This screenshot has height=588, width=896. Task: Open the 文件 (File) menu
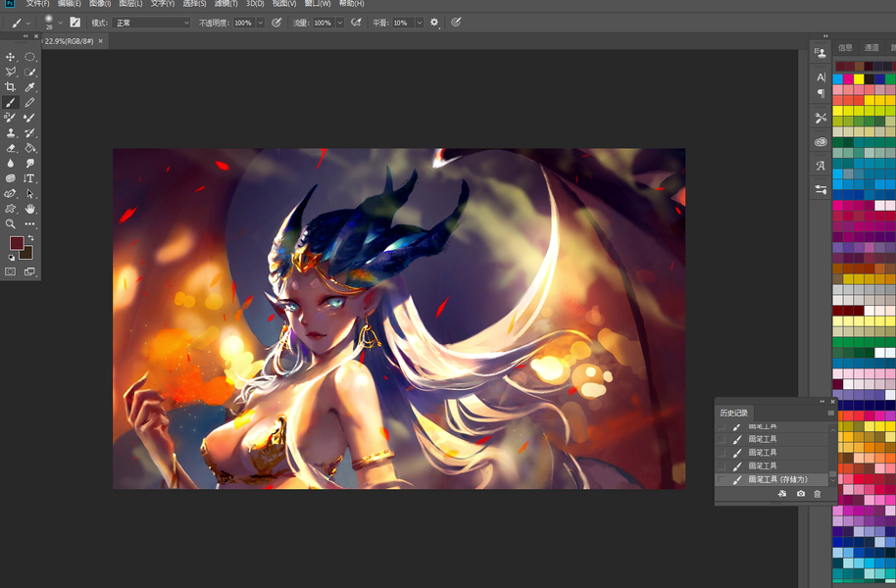click(x=37, y=3)
